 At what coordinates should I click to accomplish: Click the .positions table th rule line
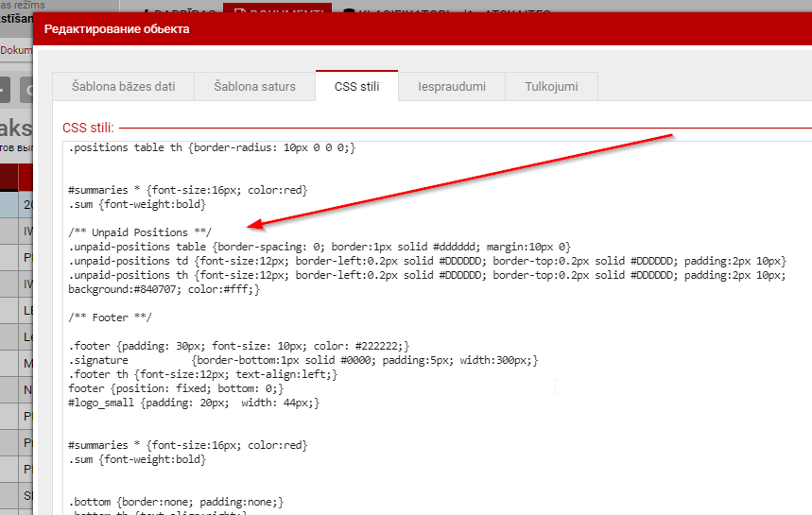pyautogui.click(x=211, y=147)
